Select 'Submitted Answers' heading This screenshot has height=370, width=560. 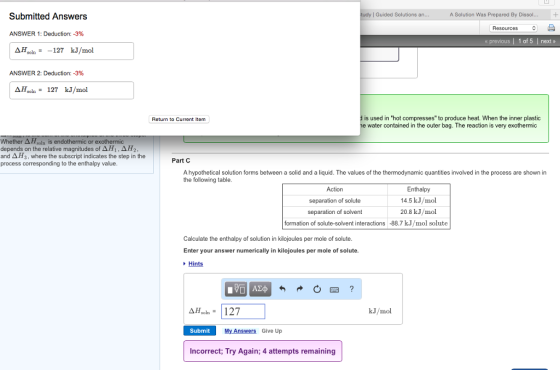48,16
